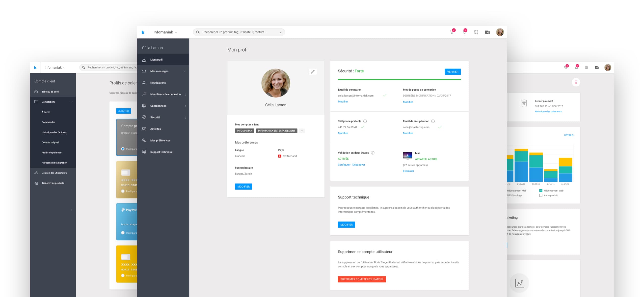Click the pink lightbulb tips icon

pos(576,82)
